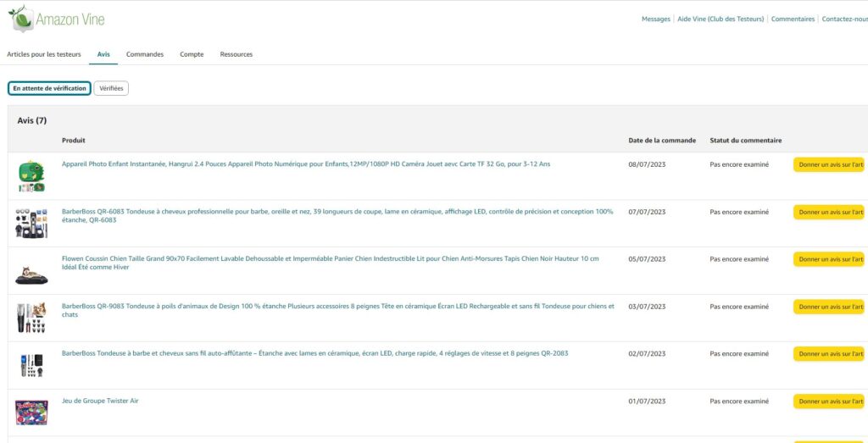Open the Commentaires header link
Image resolution: width=868 pixels, height=443 pixels.
click(793, 19)
